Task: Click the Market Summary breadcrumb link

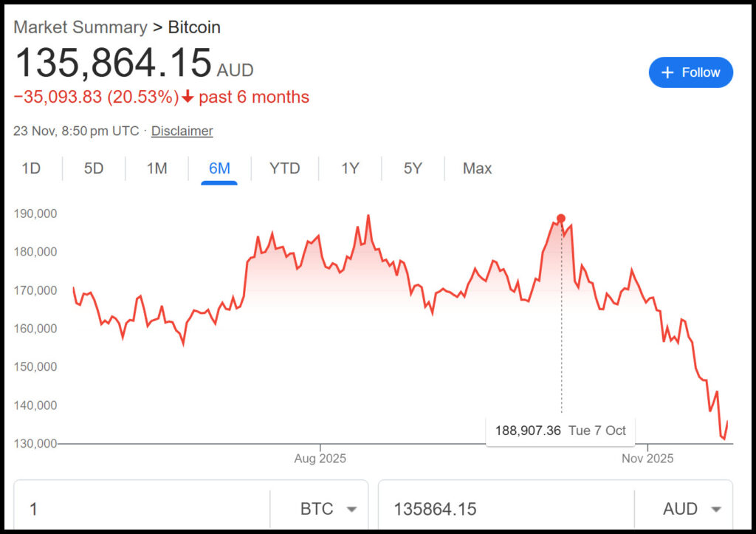Action: [80, 27]
